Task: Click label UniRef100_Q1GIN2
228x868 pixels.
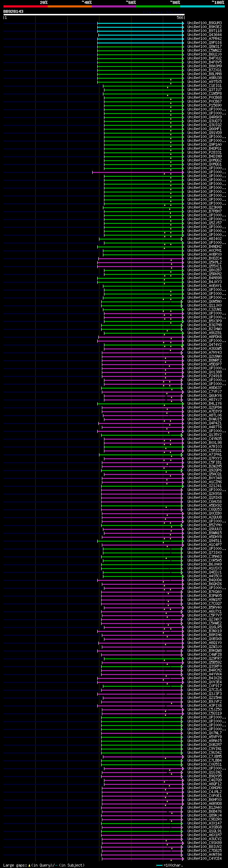Action: pos(204,772)
